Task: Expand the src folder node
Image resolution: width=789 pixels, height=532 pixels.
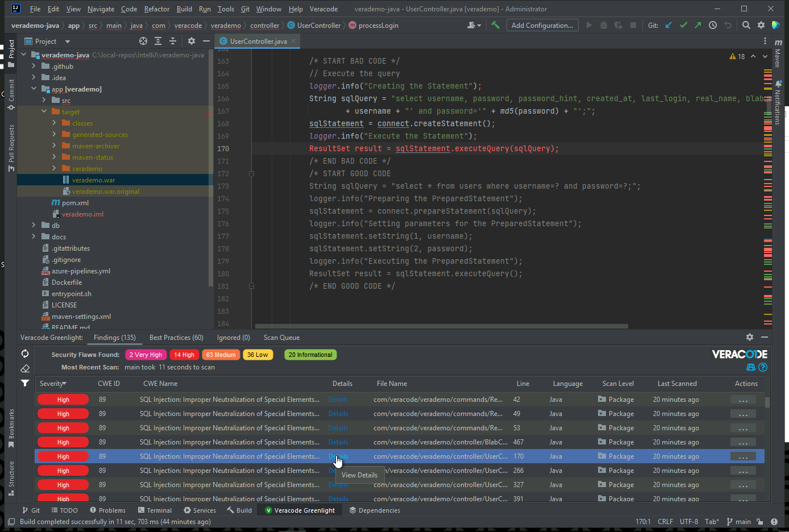Action: [44, 100]
